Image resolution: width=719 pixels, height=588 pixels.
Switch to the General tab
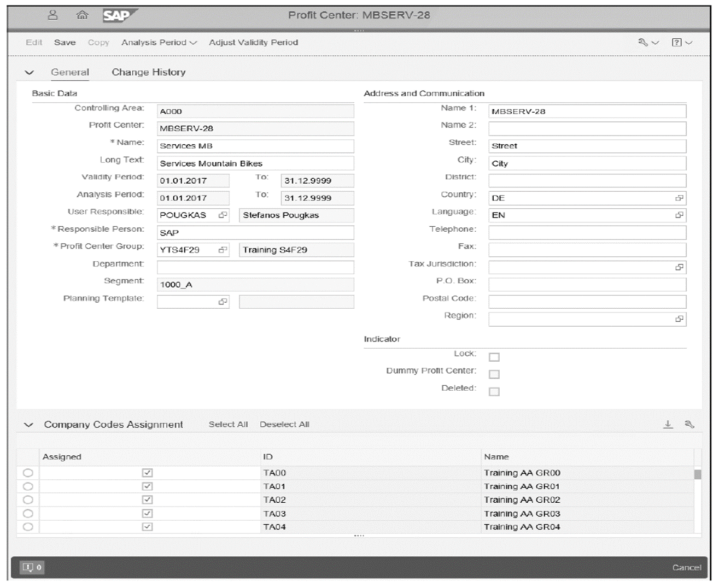coord(69,72)
